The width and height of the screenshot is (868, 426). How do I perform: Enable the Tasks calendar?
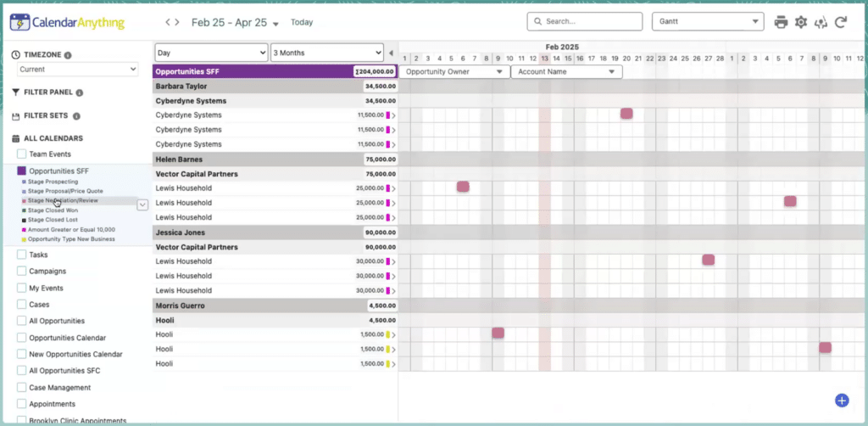(21, 255)
